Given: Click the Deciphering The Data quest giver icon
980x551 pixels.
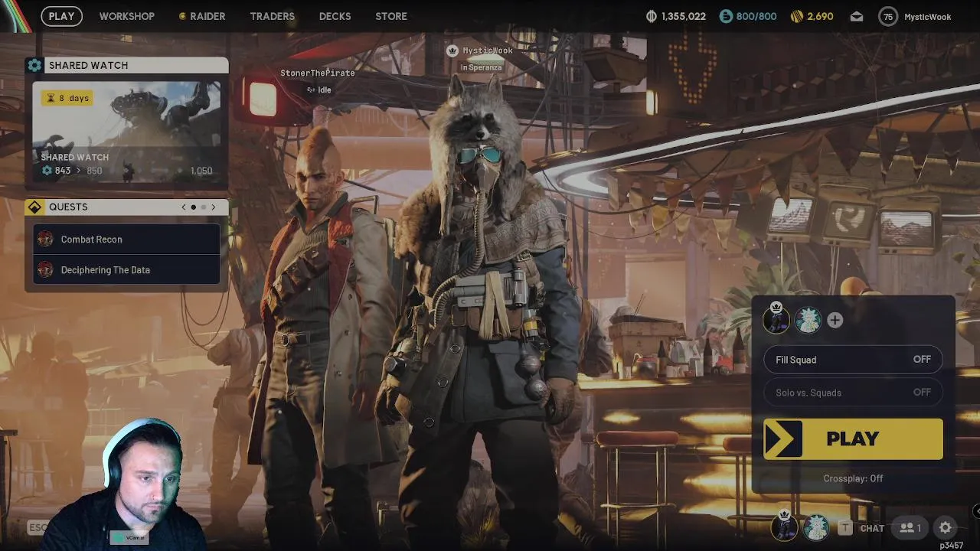Looking at the screenshot, I should (x=46, y=269).
